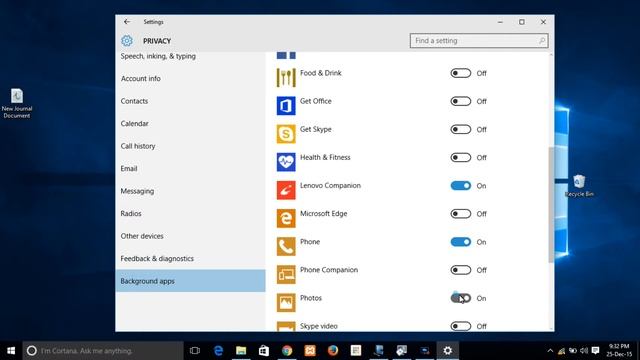Image resolution: width=640 pixels, height=360 pixels.
Task: Open the Windows Start menu
Action: [11, 351]
